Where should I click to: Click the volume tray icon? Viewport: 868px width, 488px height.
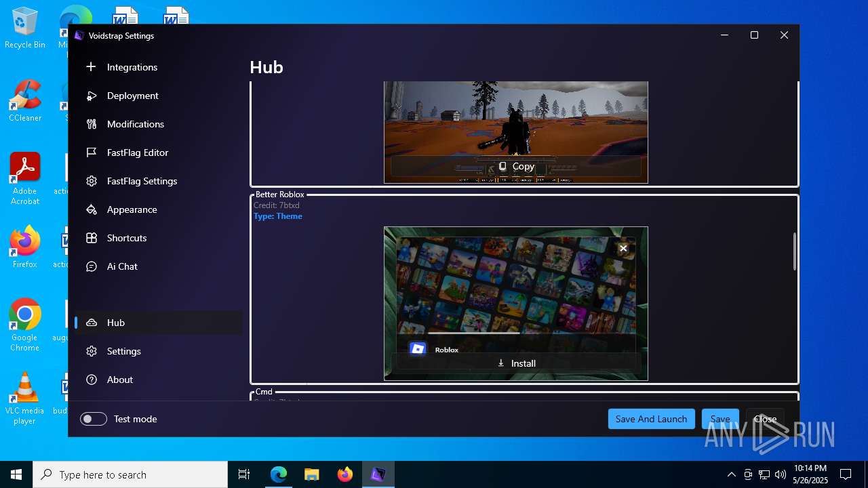[780, 474]
